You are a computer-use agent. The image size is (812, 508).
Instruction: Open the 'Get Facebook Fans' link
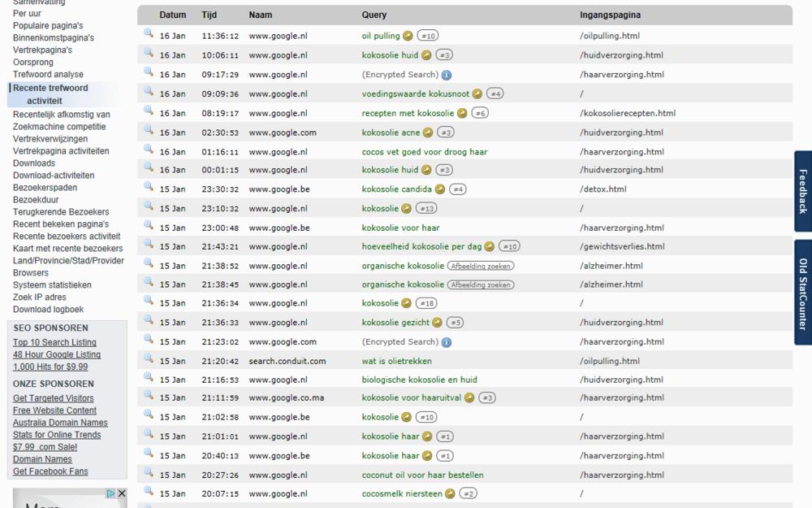point(50,471)
